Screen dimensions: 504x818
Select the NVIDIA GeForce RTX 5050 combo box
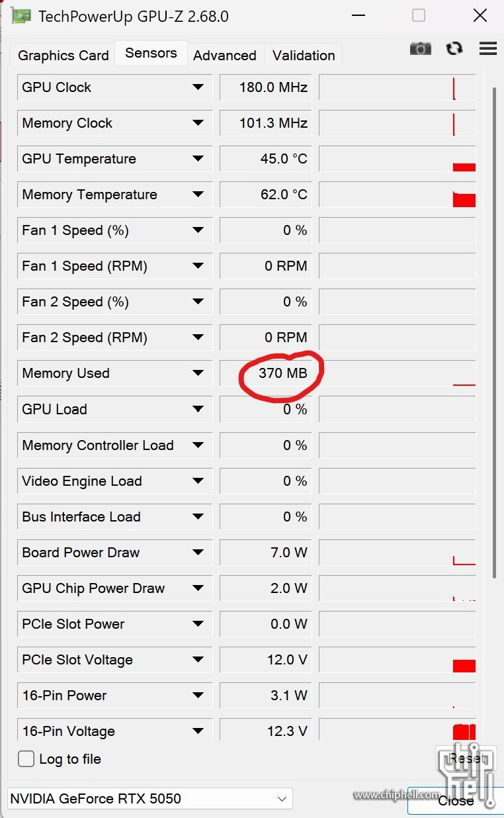(x=150, y=798)
